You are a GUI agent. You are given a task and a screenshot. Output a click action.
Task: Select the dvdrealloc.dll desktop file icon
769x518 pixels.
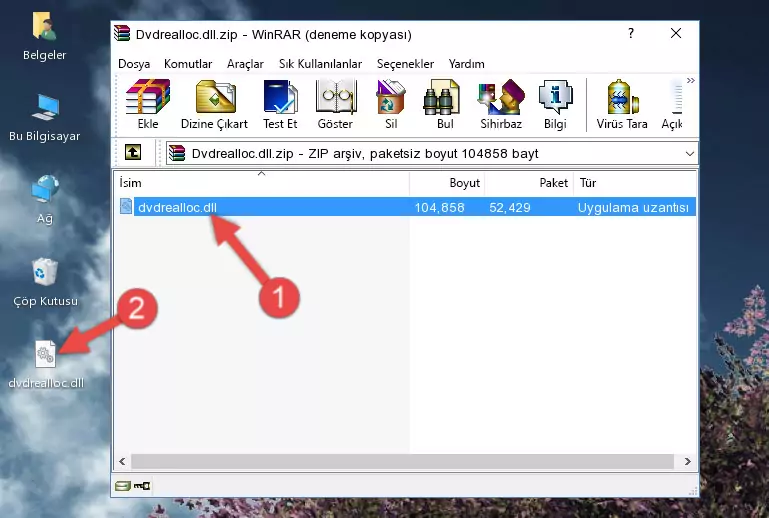click(46, 365)
